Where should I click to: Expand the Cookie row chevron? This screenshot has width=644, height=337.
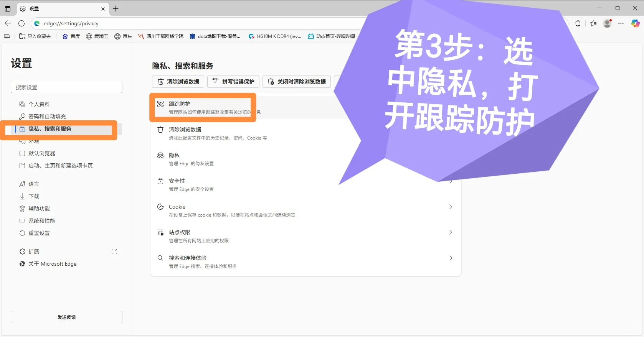451,207
